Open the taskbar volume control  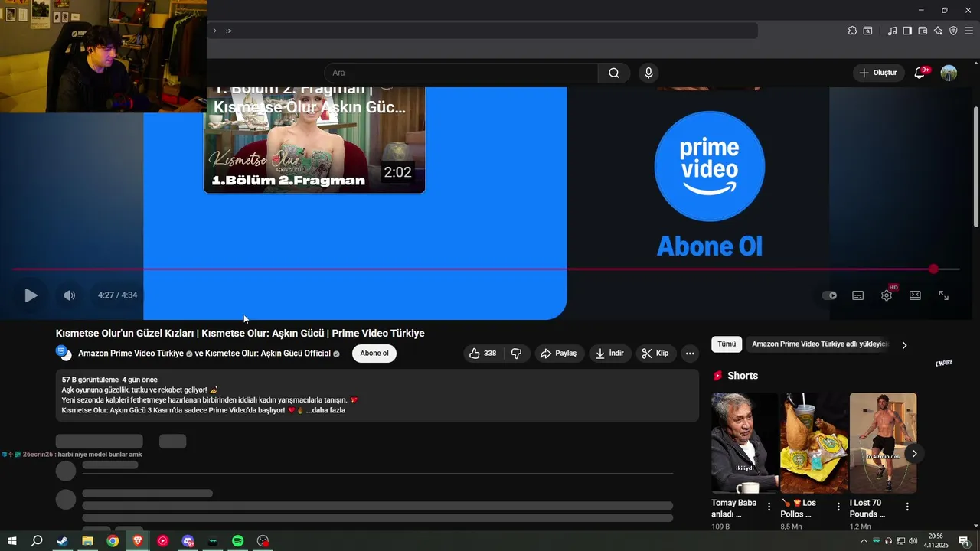[913, 541]
